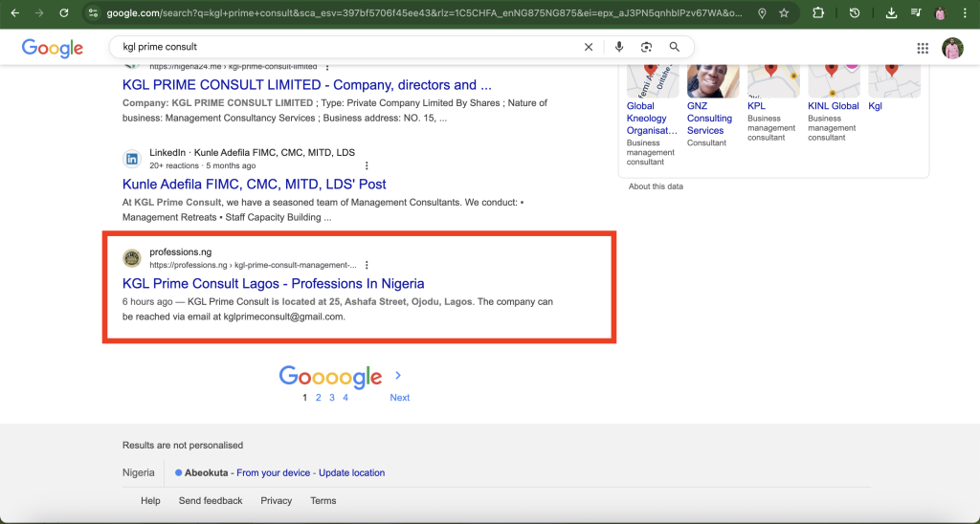Open Chrome three-dot menu
980x524 pixels.
click(965, 13)
